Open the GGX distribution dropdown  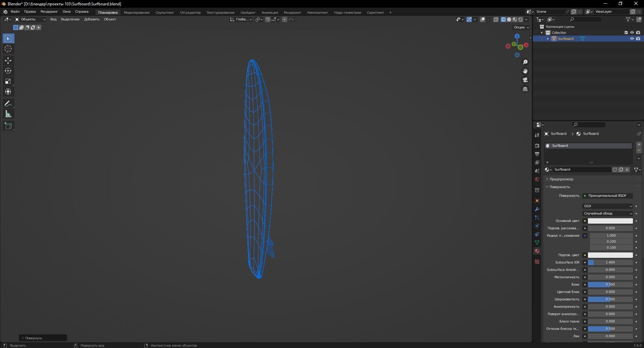tap(608, 206)
